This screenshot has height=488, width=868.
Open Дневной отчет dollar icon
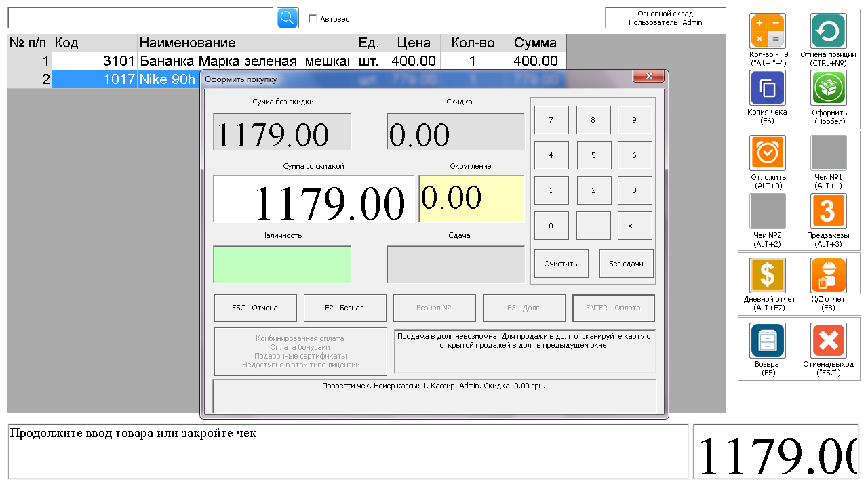tap(767, 275)
